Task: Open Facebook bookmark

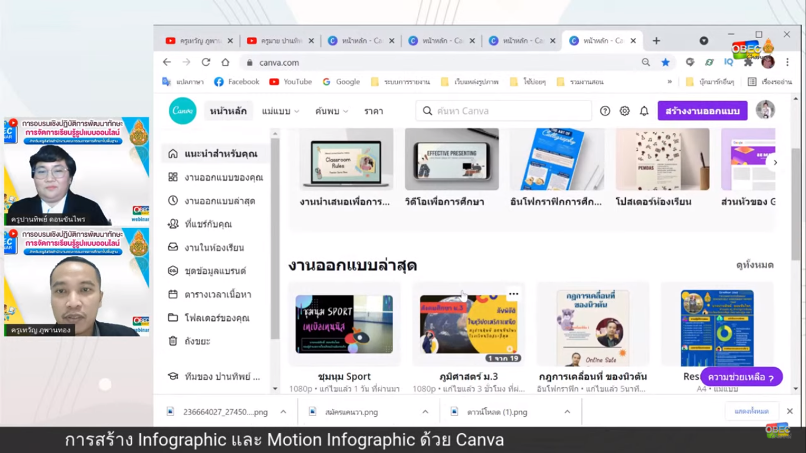Action: point(236,82)
